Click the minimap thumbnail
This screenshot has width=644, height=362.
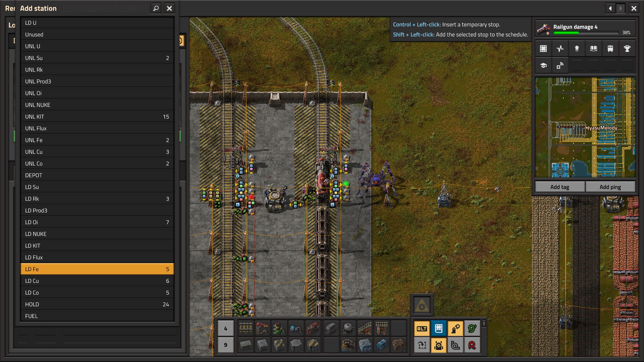click(585, 127)
